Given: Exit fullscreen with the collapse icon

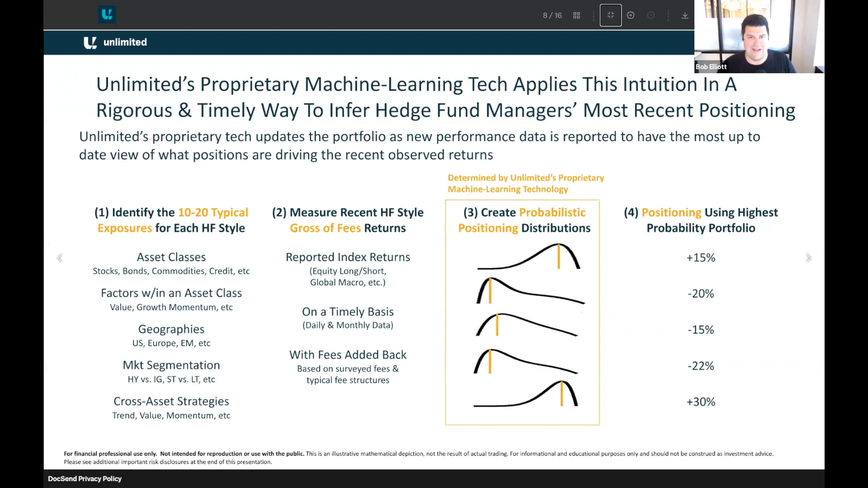Looking at the screenshot, I should [x=610, y=15].
